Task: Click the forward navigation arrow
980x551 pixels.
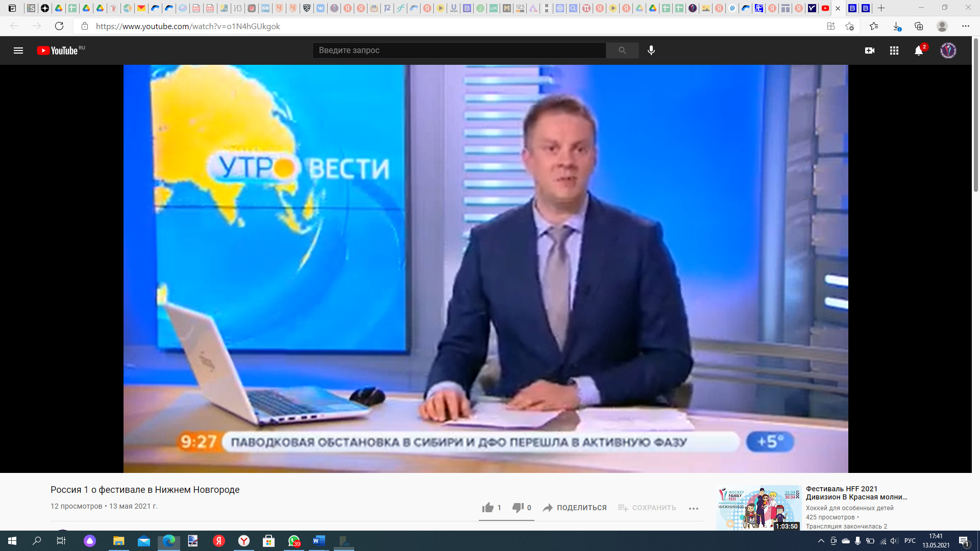Action: tap(37, 26)
